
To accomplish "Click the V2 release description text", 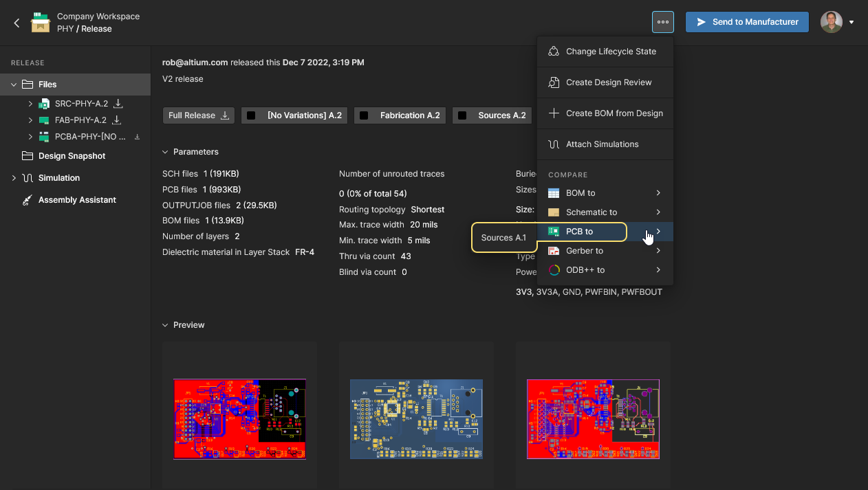I will tap(183, 79).
